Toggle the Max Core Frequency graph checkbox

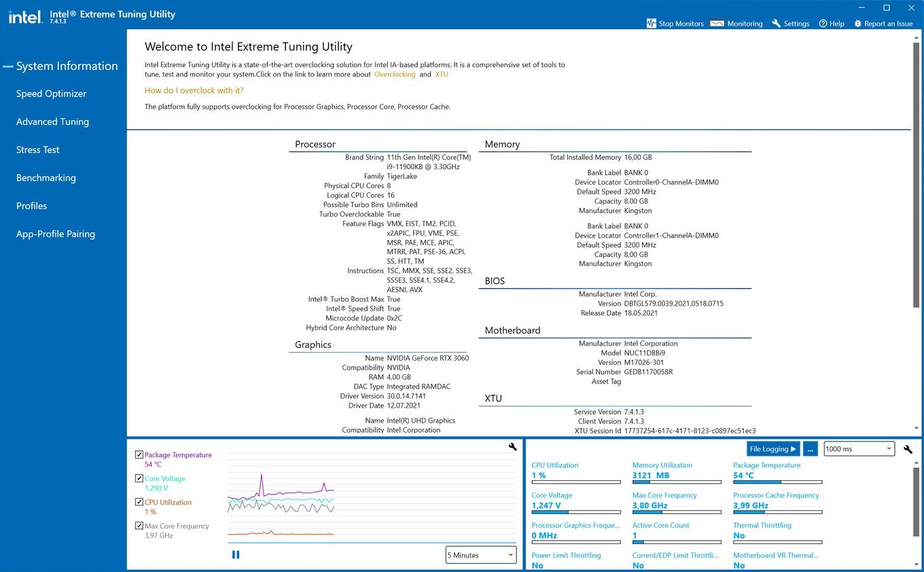click(x=139, y=526)
